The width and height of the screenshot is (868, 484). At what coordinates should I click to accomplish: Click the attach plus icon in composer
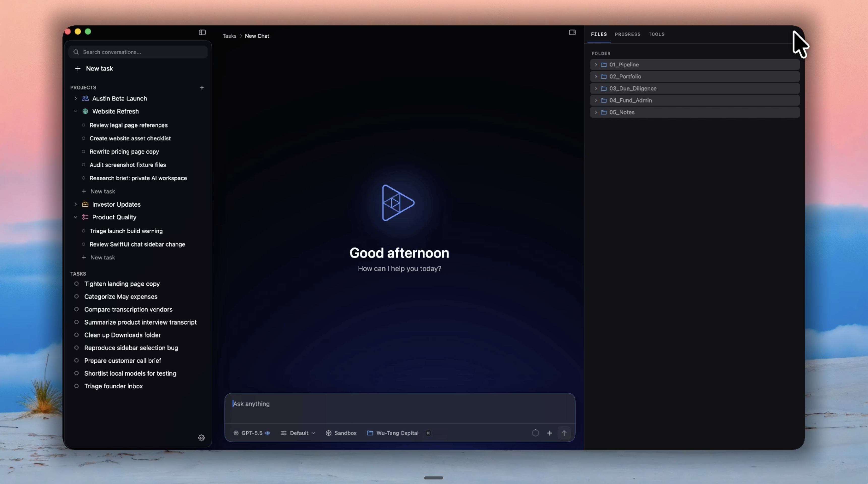[549, 433]
